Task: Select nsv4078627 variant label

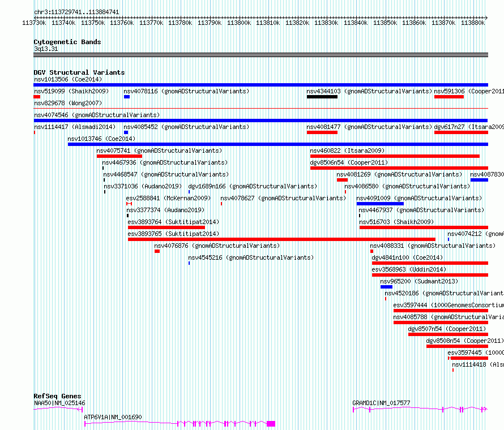Action: click(283, 198)
